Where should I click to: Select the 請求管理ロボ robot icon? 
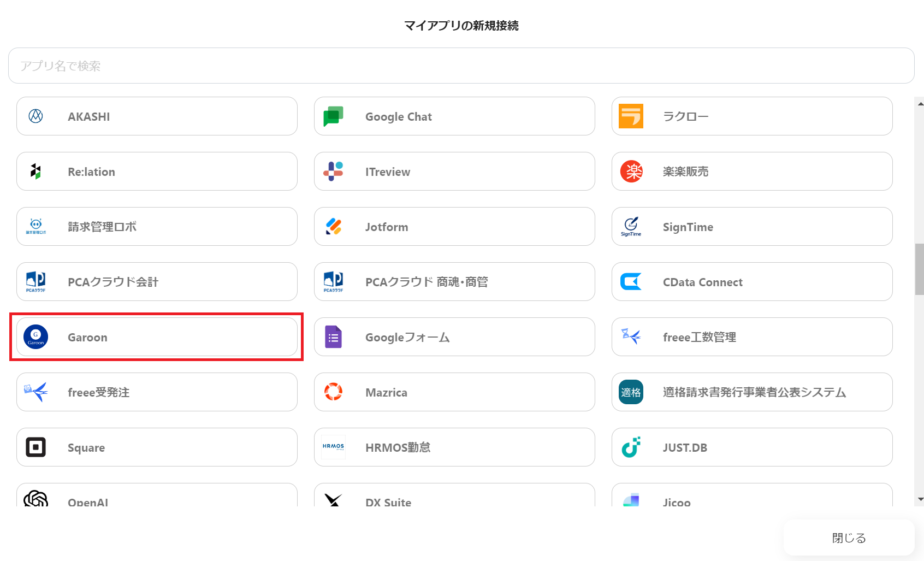coord(36,226)
